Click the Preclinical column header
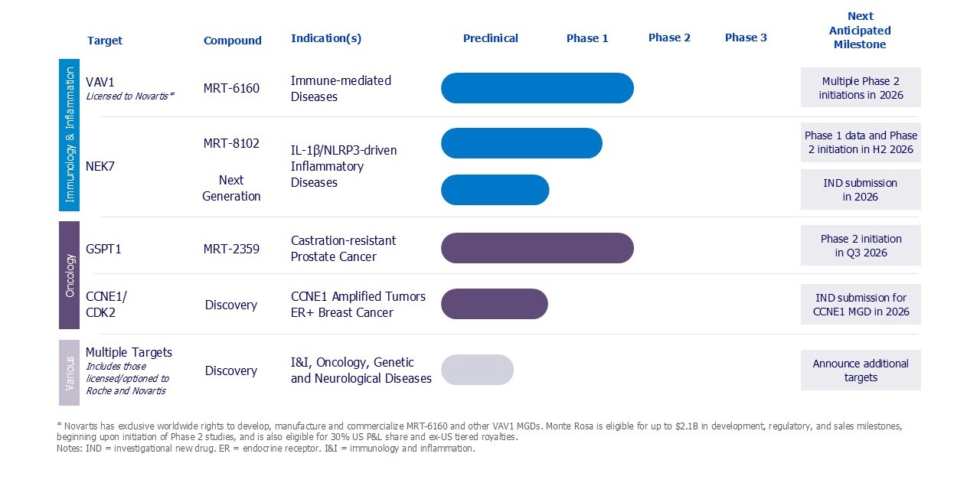Image resolution: width=980 pixels, height=483 pixels. [x=490, y=38]
